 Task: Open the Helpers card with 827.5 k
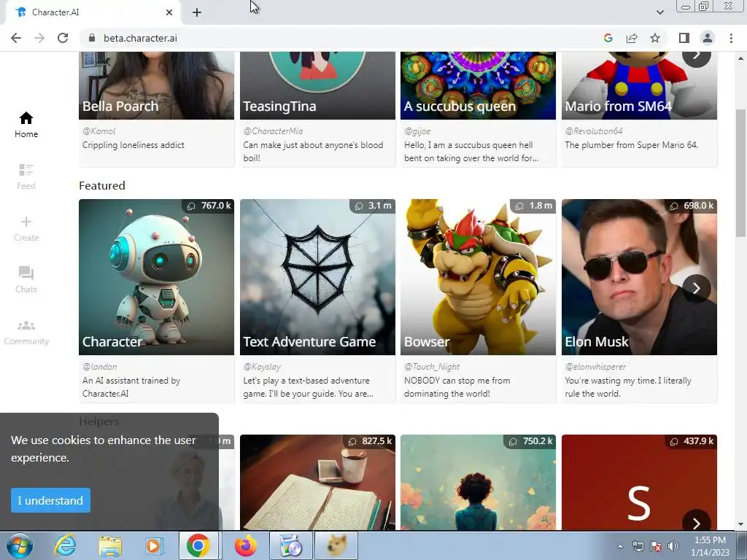tap(317, 483)
